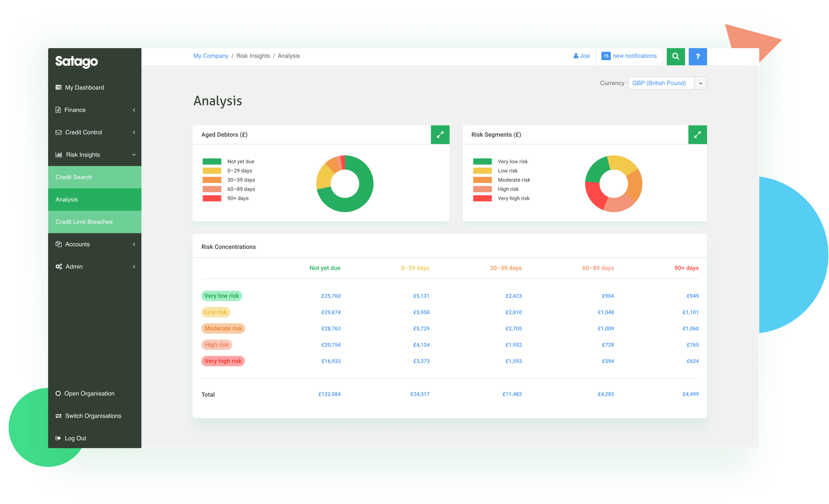Click the £29,874 value

(x=331, y=312)
